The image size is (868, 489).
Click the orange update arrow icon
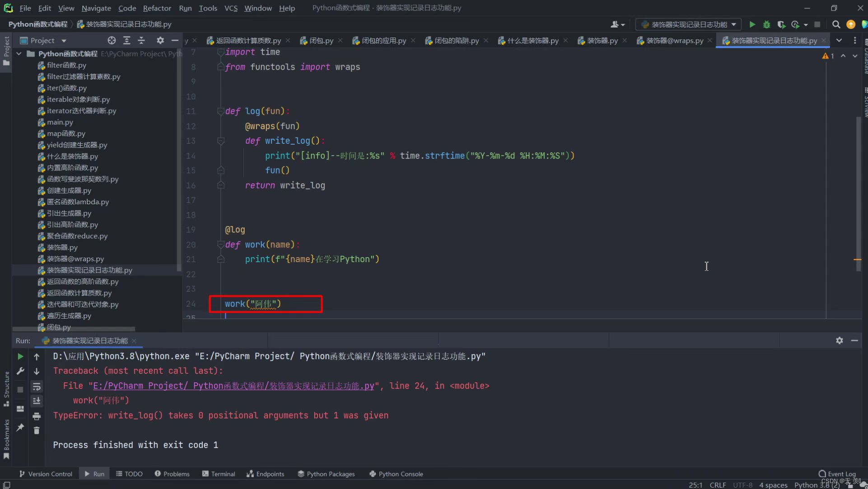tap(850, 24)
